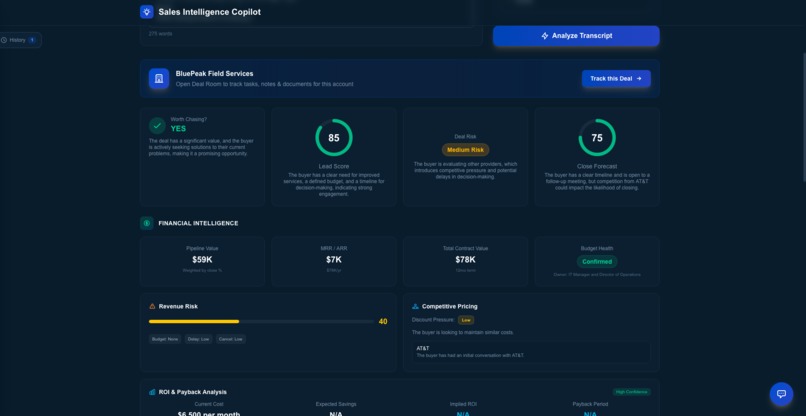Click the Sales Intelligence Copilot lightbulb logo
This screenshot has height=416, width=806.
point(146,12)
